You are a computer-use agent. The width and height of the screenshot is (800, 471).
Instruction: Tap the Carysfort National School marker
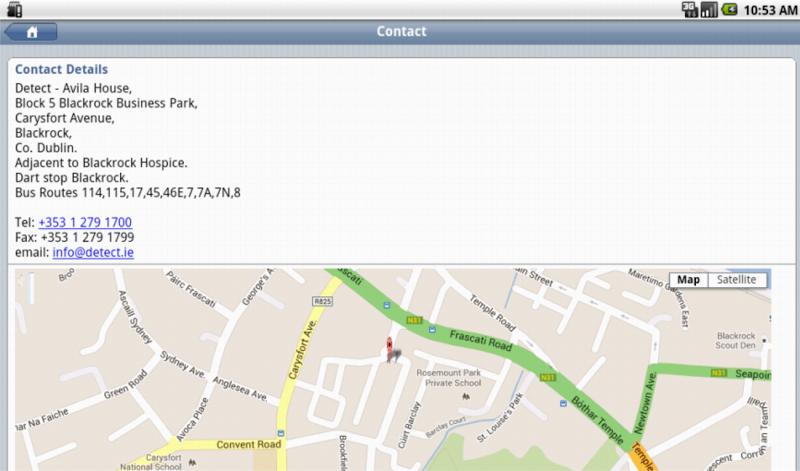pyautogui.click(x=192, y=462)
